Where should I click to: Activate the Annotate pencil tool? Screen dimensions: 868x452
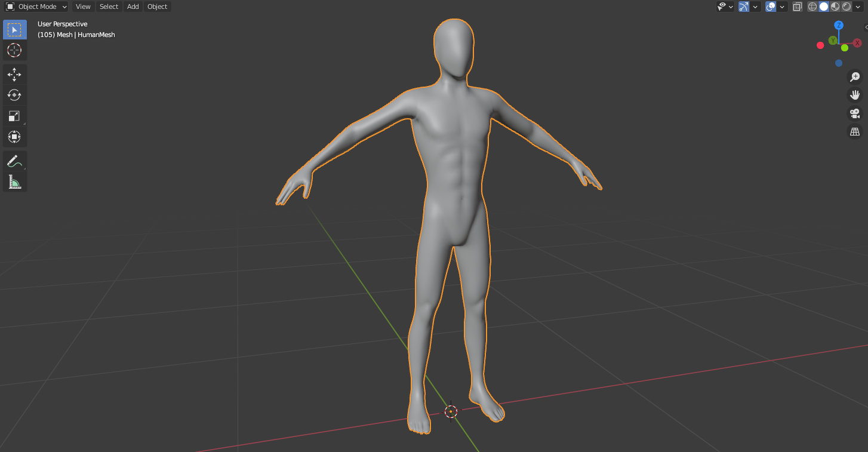[x=14, y=161]
